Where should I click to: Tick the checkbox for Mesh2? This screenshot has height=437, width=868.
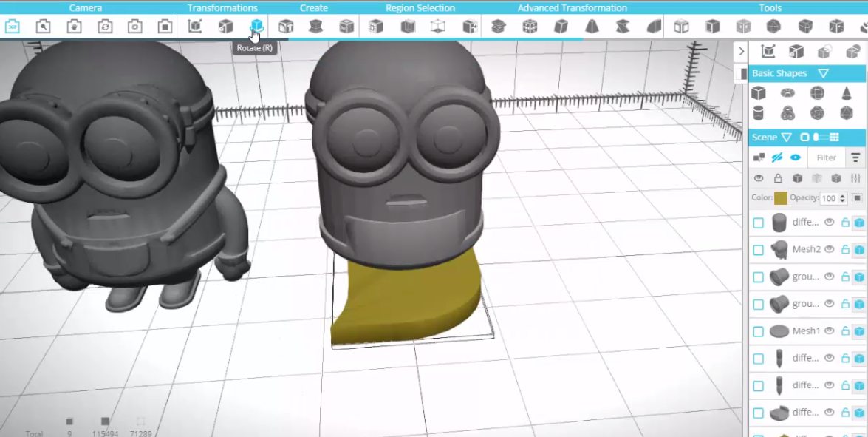(x=759, y=250)
